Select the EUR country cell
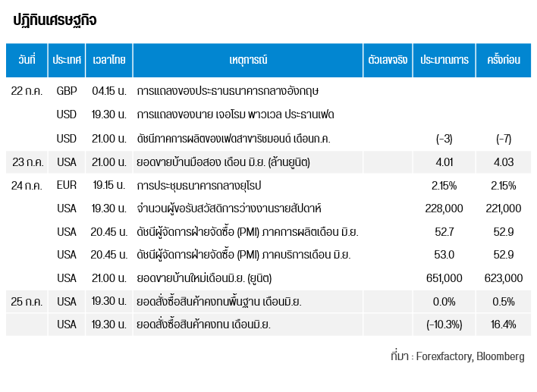The height and width of the screenshot is (392, 537). (x=67, y=185)
